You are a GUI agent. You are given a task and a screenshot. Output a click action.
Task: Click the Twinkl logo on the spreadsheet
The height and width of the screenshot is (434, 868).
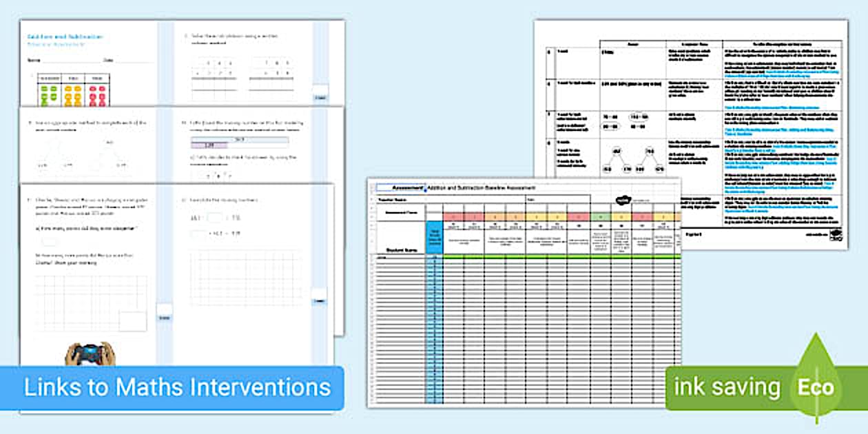pyautogui.click(x=623, y=200)
